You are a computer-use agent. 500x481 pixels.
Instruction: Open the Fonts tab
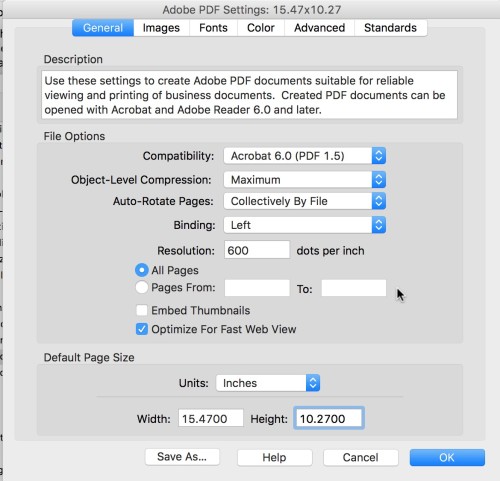213,28
